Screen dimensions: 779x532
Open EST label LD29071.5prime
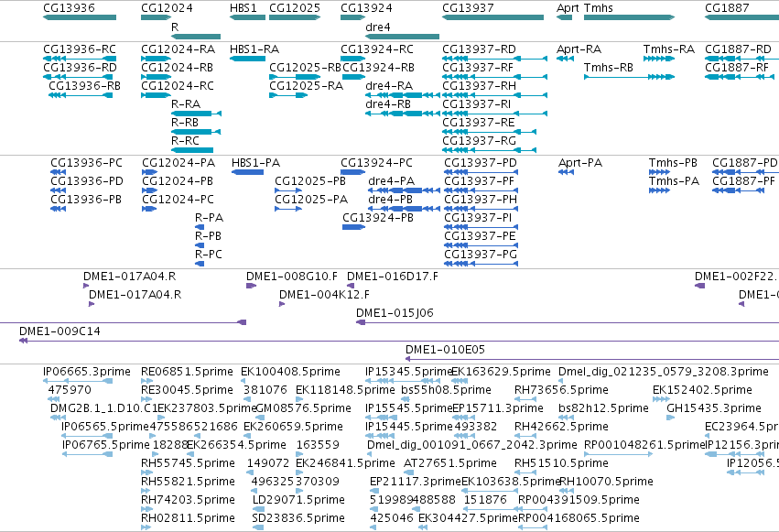pyautogui.click(x=298, y=500)
